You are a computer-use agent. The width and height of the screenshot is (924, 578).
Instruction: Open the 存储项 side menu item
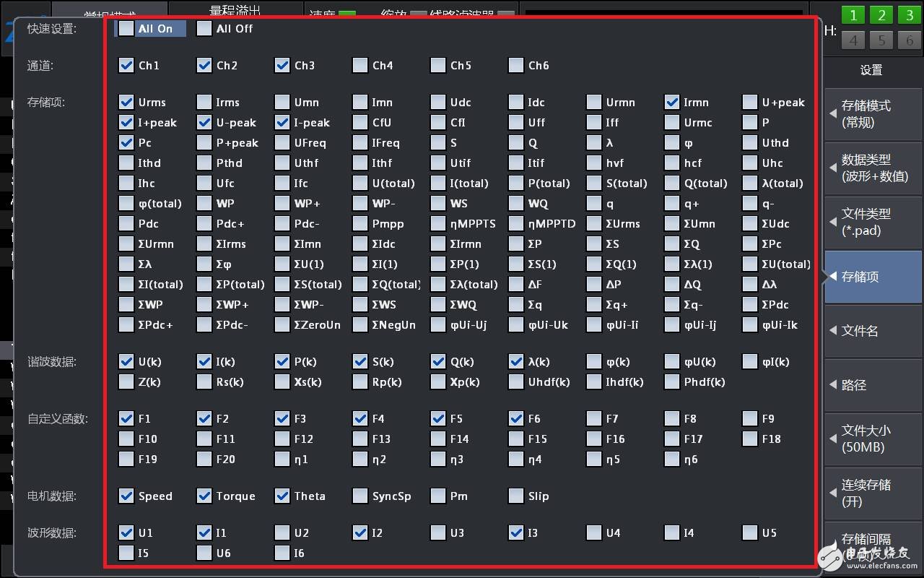tap(872, 277)
